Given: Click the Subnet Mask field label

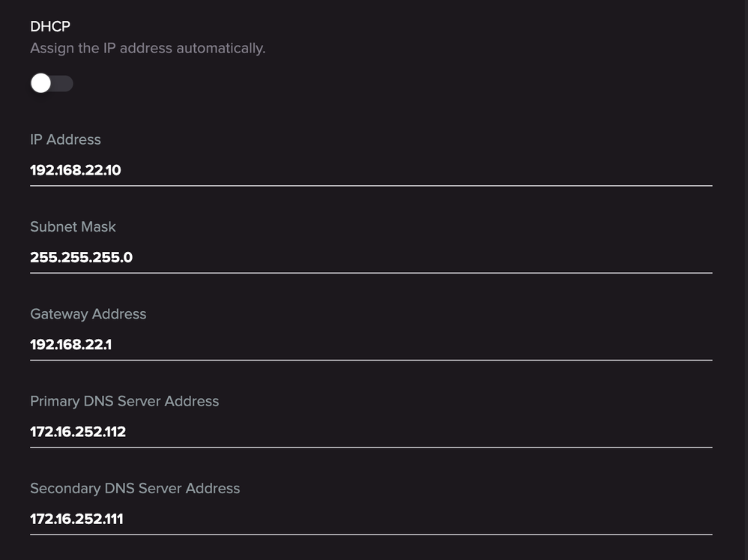Looking at the screenshot, I should click(73, 226).
